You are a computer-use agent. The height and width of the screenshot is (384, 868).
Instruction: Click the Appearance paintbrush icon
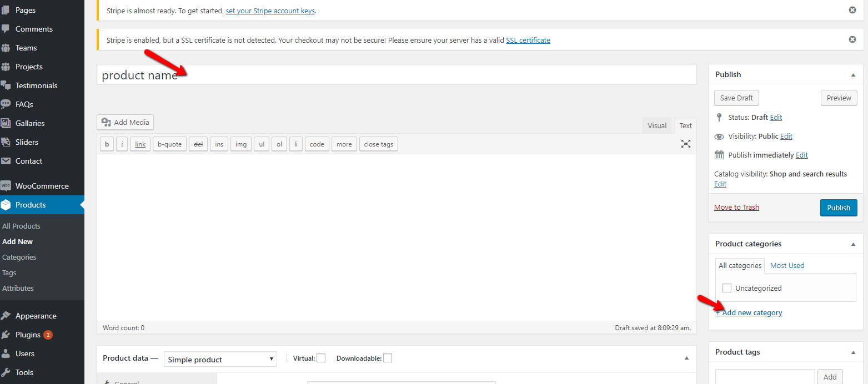click(x=6, y=316)
